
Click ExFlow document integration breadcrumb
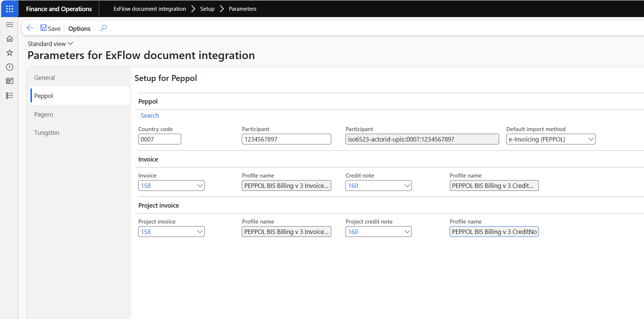point(150,9)
